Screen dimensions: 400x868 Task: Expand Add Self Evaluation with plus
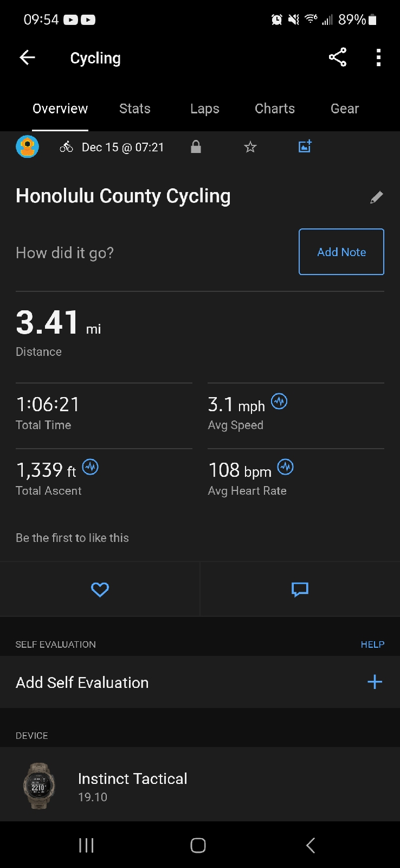click(375, 682)
